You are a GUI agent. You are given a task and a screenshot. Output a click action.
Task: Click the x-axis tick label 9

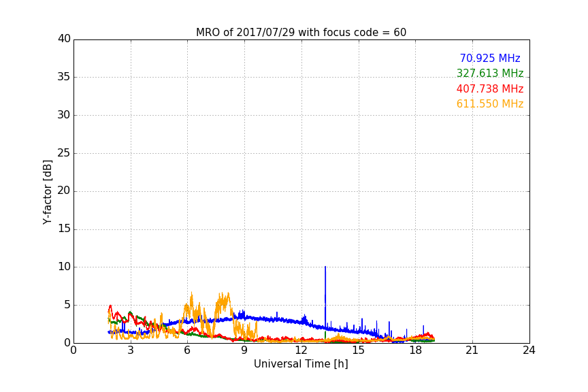244,350
